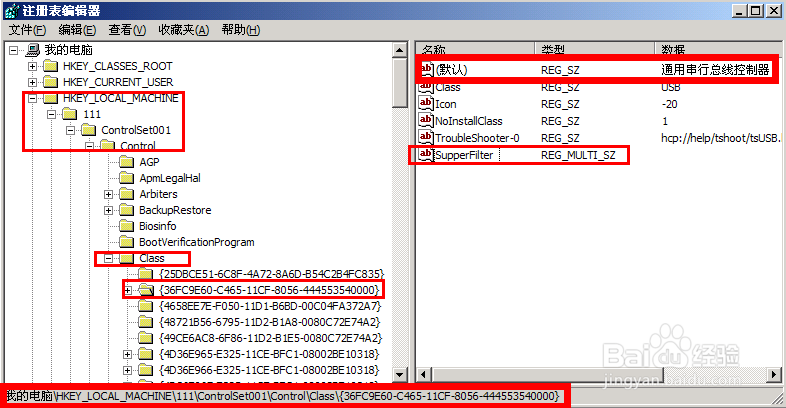Click the Arbiters folder icon
Image resolution: width=786 pixels, height=408 pixels.
pos(126,194)
